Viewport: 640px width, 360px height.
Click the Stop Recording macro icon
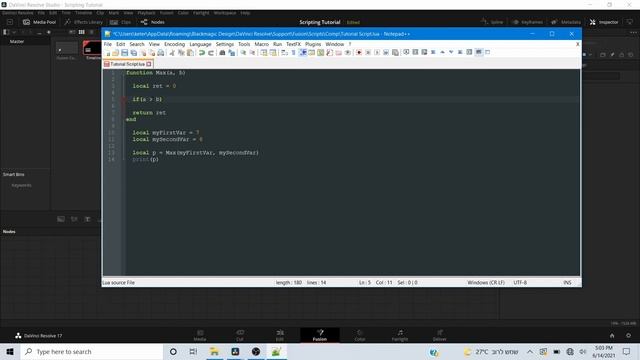click(x=368, y=52)
